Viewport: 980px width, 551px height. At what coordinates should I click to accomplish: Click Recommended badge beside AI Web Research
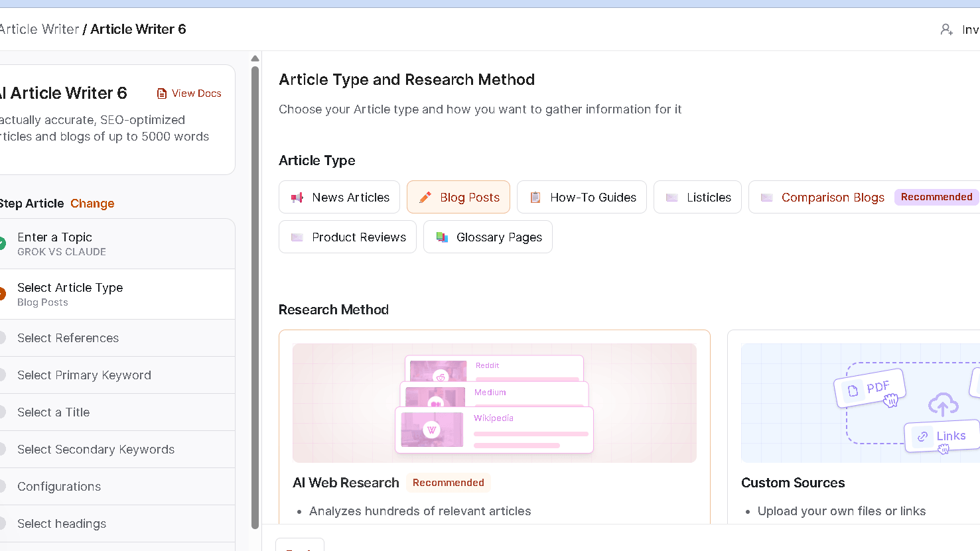point(449,483)
